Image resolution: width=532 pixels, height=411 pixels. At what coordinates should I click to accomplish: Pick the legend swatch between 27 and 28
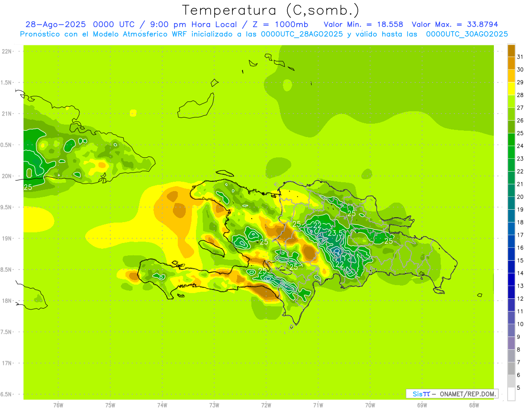click(x=511, y=102)
